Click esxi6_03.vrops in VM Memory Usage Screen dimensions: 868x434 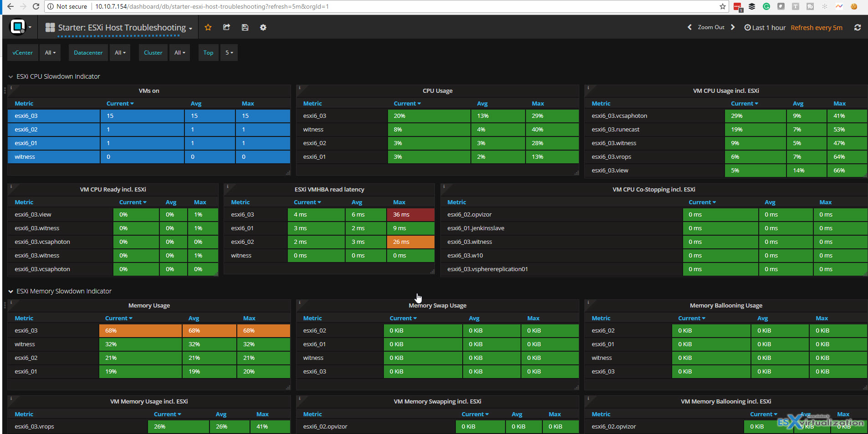pyautogui.click(x=34, y=427)
